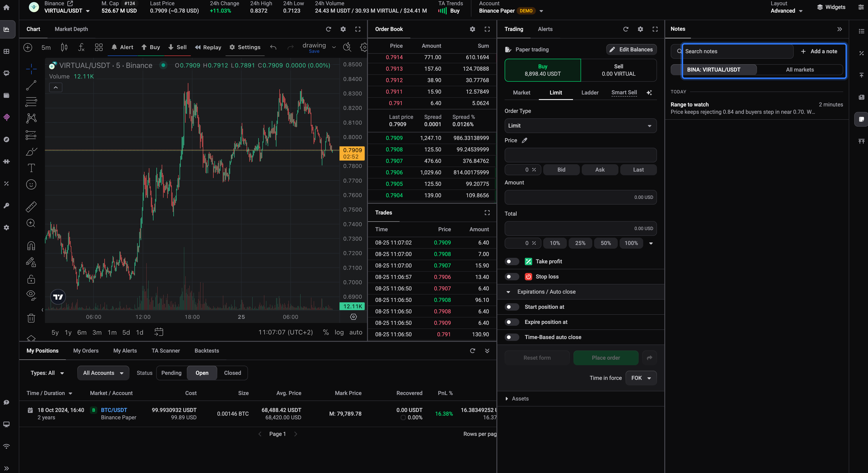Image resolution: width=868 pixels, height=473 pixels.
Task: Open the My Orders tab
Action: point(86,351)
